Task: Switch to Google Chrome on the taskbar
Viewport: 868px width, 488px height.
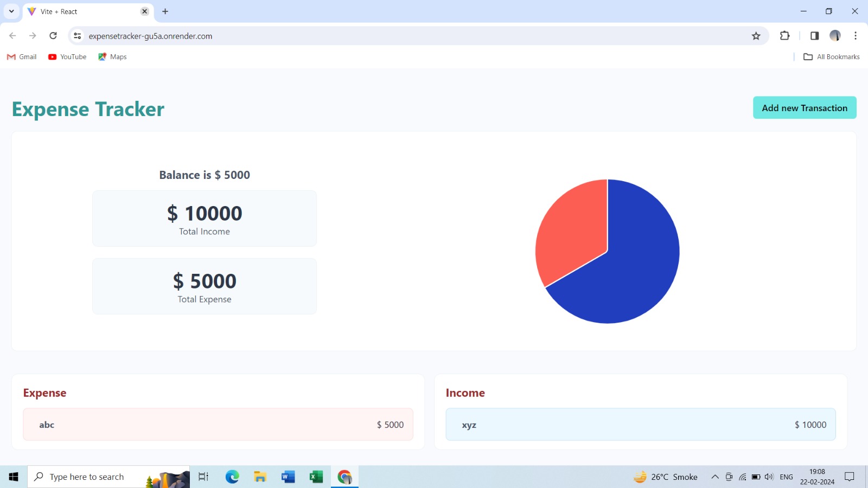Action: point(344,477)
